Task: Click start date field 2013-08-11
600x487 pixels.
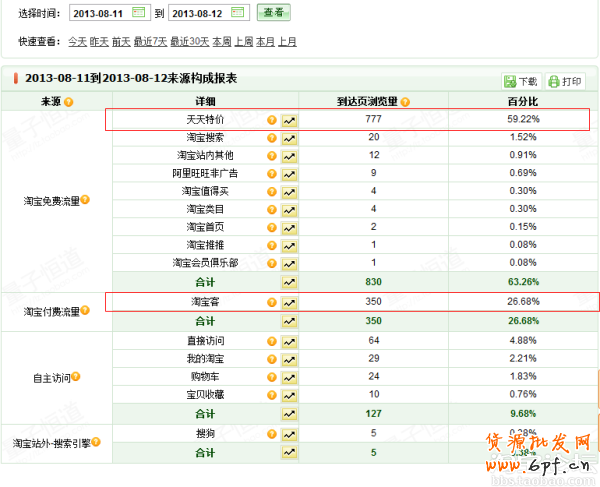Action: tap(110, 13)
